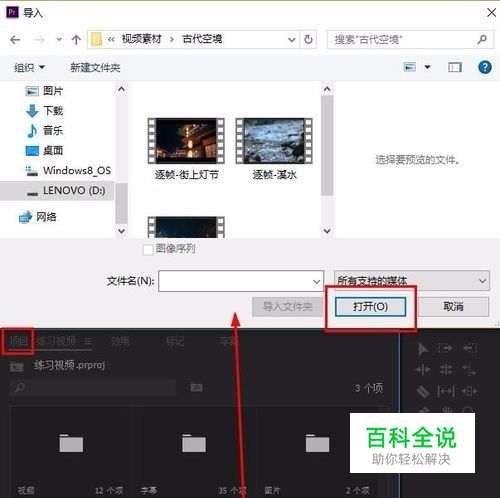
Task: Switch to the 练习视频 tab
Action: click(x=56, y=341)
